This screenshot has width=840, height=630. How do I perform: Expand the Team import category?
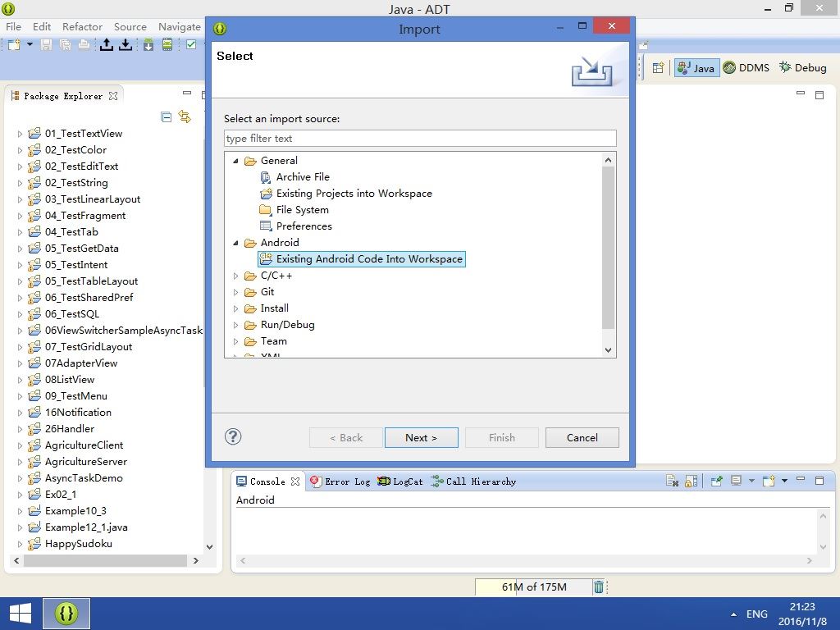tap(235, 341)
